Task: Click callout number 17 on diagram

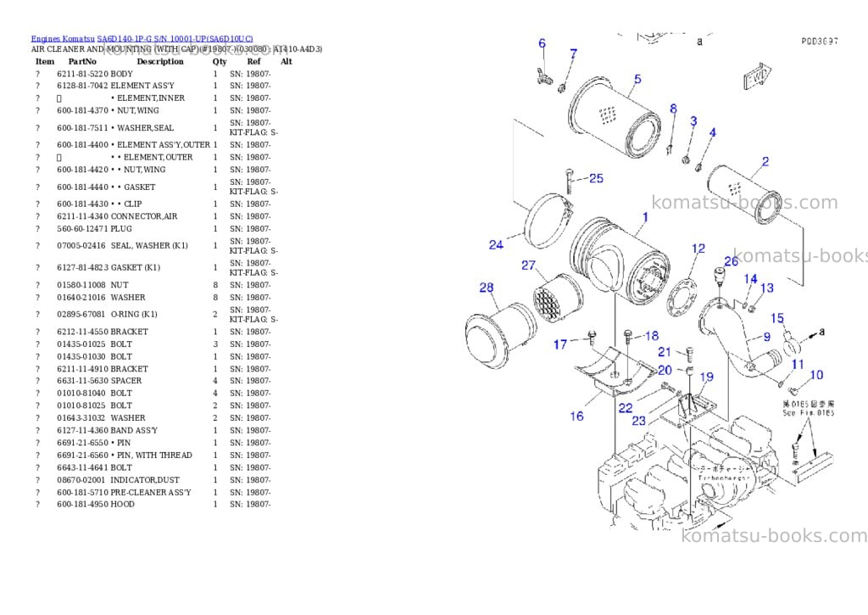Action: (x=560, y=344)
